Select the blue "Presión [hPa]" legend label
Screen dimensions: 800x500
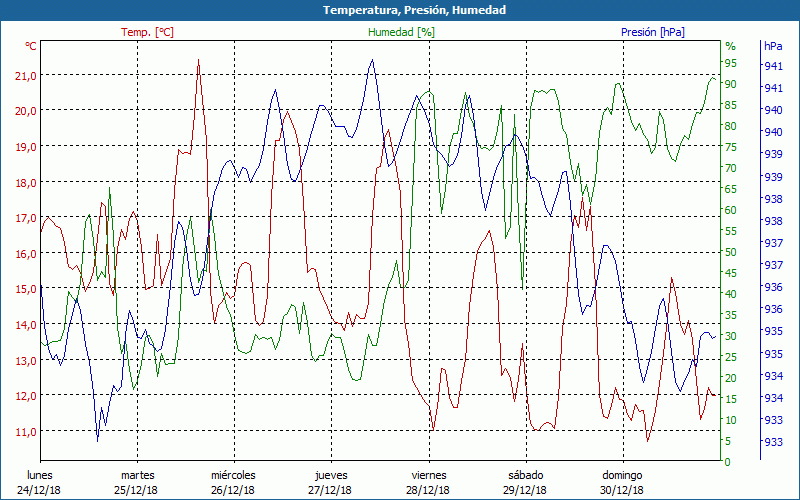click(x=653, y=32)
